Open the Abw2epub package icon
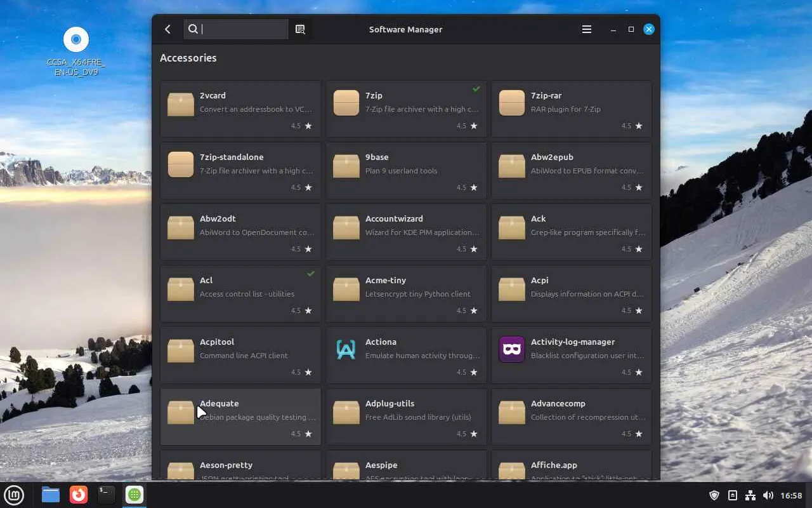The image size is (812, 508). (512, 165)
